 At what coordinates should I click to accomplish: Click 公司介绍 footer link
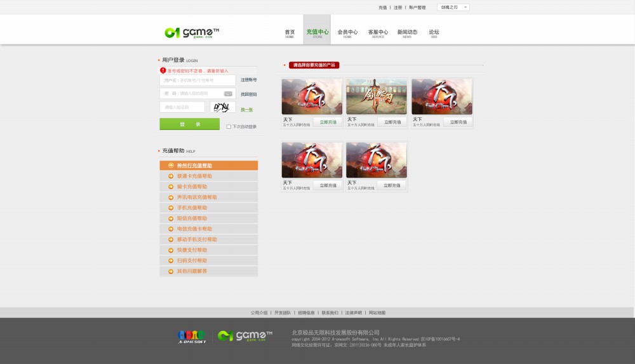pyautogui.click(x=259, y=313)
